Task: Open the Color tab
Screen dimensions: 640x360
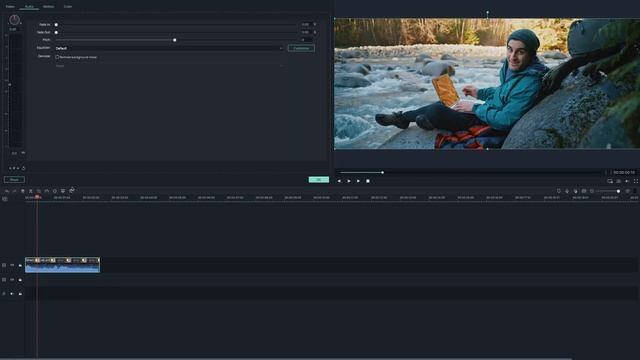Action: click(x=68, y=7)
